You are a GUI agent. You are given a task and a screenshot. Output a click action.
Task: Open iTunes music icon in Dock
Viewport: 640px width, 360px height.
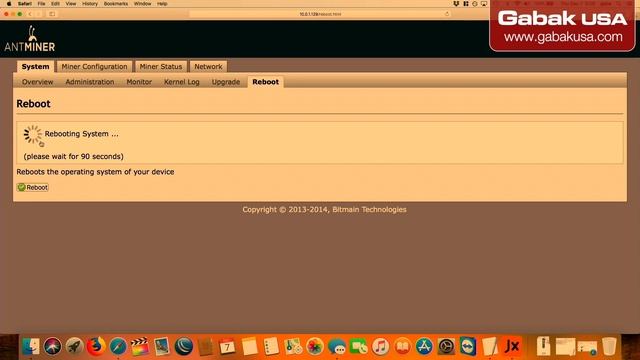[380, 347]
